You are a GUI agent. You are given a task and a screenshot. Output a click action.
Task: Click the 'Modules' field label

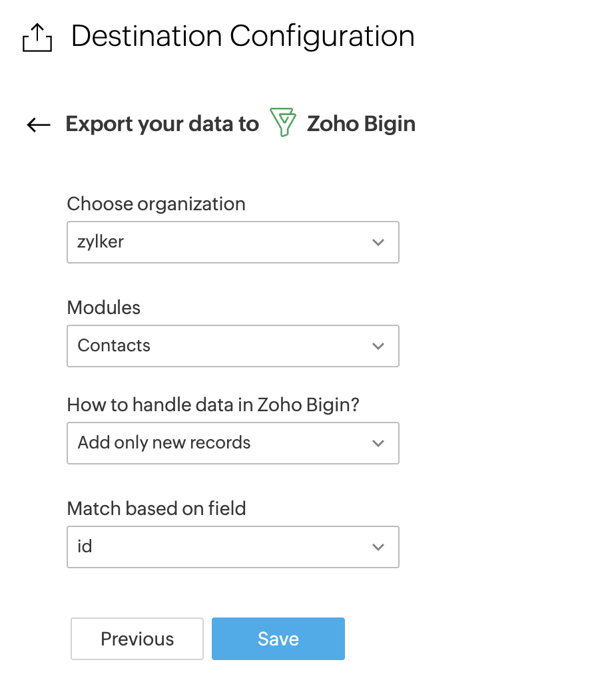pyautogui.click(x=104, y=307)
